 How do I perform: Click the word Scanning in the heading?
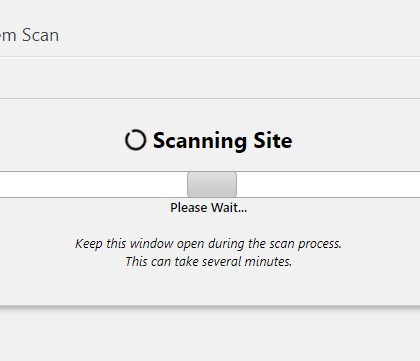point(199,141)
